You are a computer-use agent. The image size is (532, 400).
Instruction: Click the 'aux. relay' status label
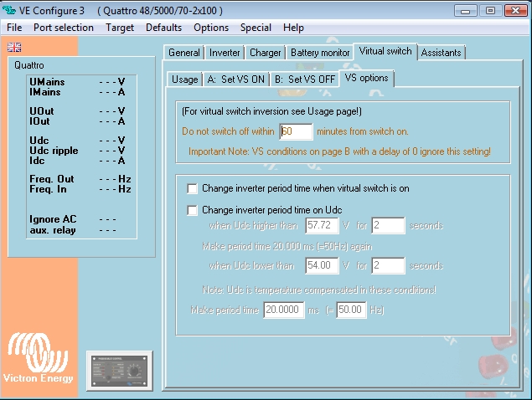click(x=53, y=230)
